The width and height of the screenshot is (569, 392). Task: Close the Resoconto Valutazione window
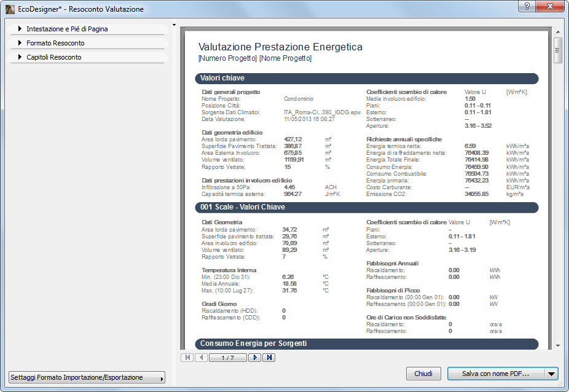pyautogui.click(x=550, y=6)
